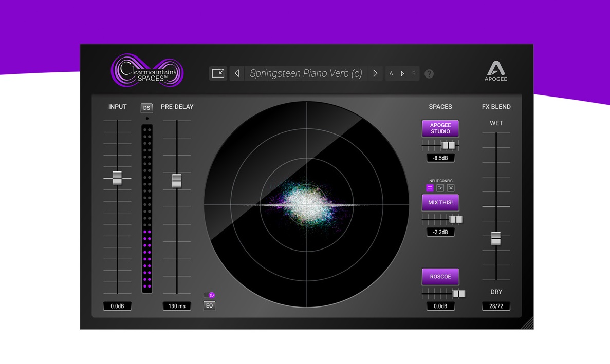This screenshot has width=610, height=364.
Task: Open the help question mark
Action: [429, 74]
